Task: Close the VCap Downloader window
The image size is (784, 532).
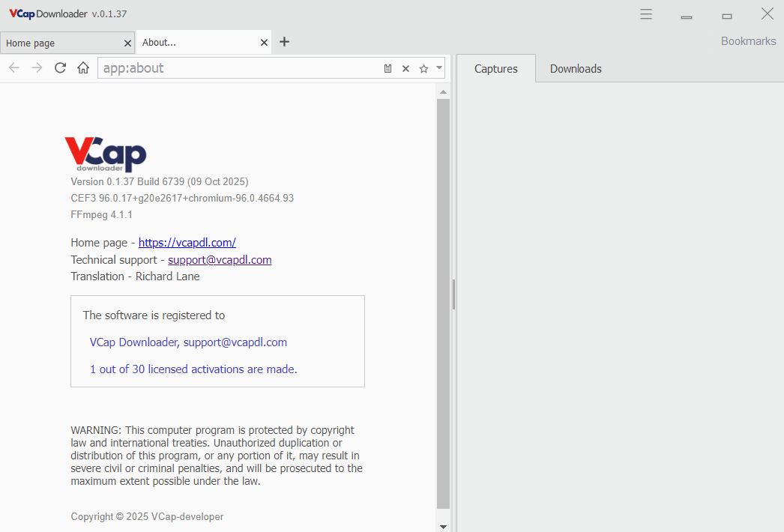Action: [768, 13]
